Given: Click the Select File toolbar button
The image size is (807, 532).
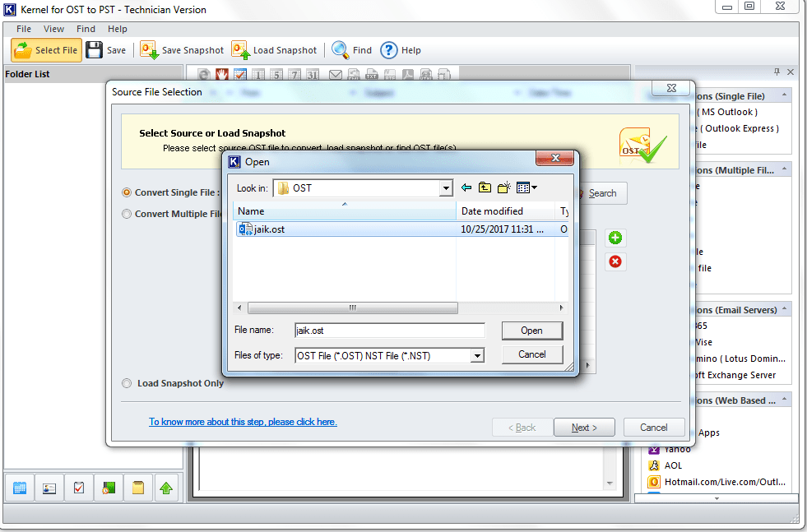Looking at the screenshot, I should pos(46,50).
